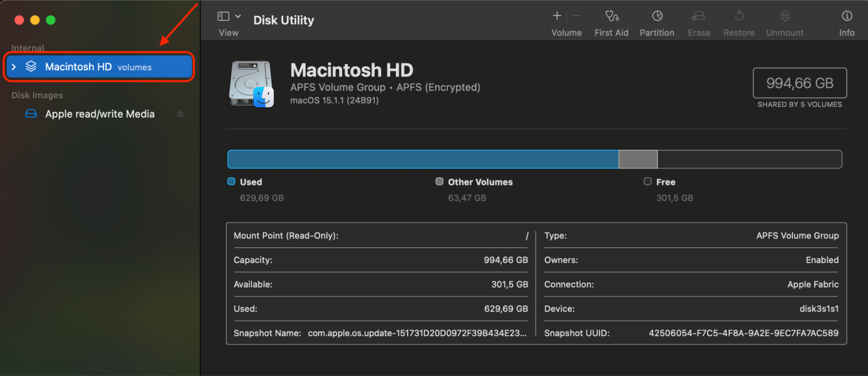This screenshot has height=376, width=868.
Task: Click the Info toolbar label
Action: tap(847, 33)
